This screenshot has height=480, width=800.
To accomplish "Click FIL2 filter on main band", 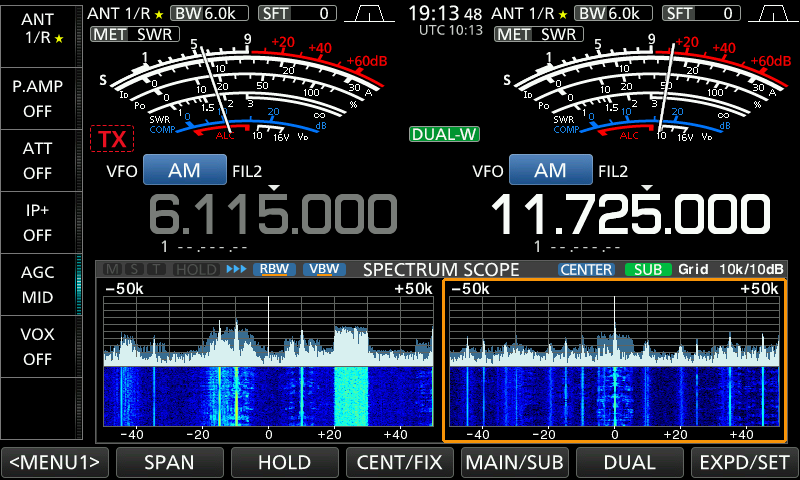I will point(247,171).
